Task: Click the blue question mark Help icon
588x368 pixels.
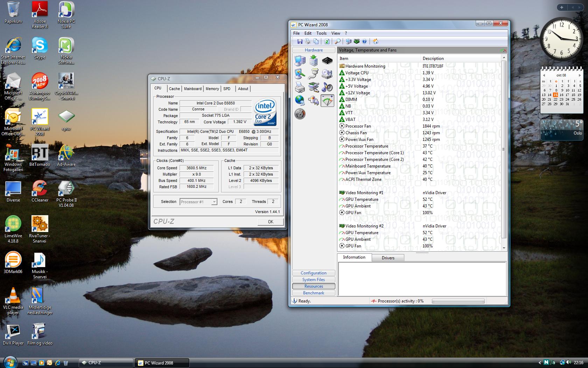Action: pos(364,41)
